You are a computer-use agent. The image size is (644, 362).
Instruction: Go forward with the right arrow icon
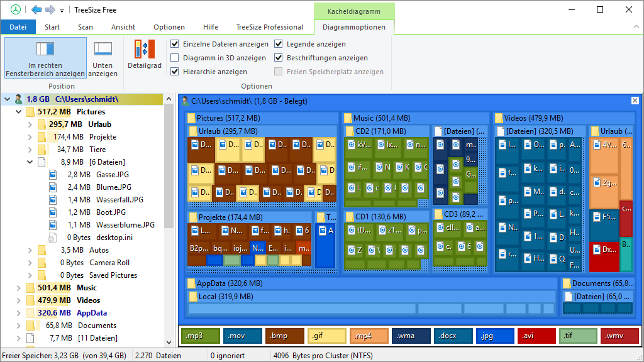click(x=50, y=9)
